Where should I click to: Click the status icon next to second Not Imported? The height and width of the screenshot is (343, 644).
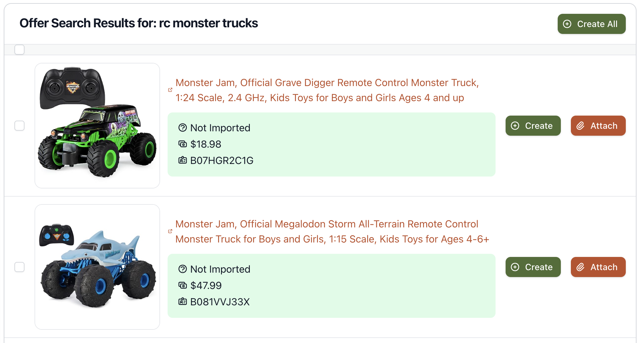tap(183, 269)
